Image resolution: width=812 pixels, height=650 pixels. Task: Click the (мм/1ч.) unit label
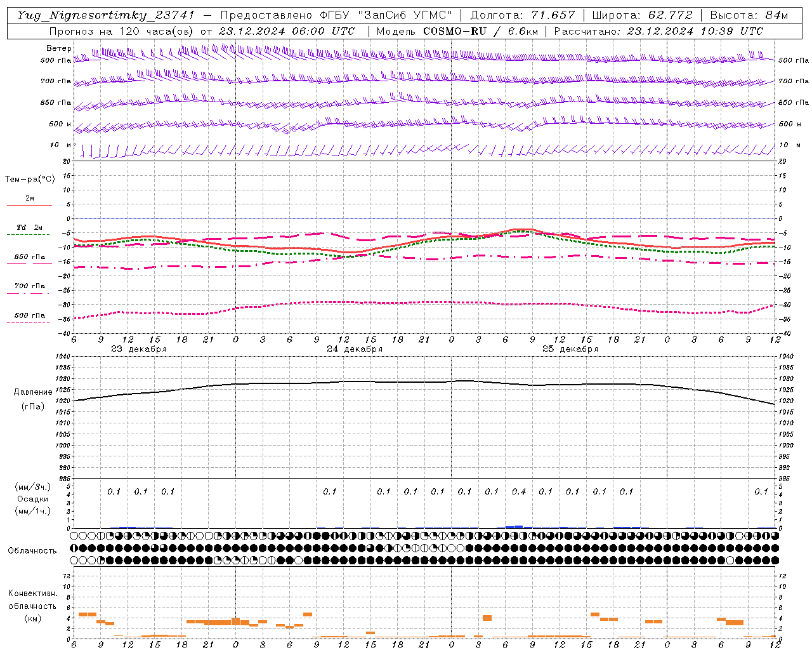pyautogui.click(x=33, y=511)
